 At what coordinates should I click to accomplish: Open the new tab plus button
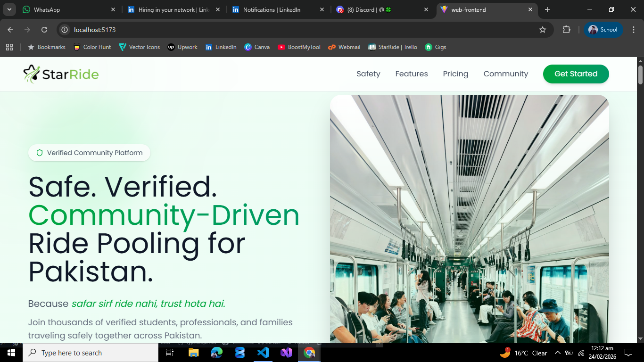click(547, 9)
